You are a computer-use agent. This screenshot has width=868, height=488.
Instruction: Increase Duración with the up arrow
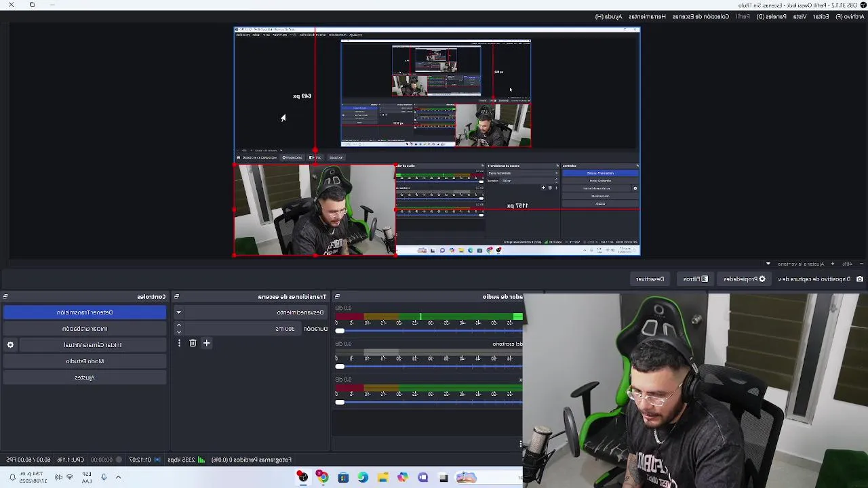pos(179,325)
